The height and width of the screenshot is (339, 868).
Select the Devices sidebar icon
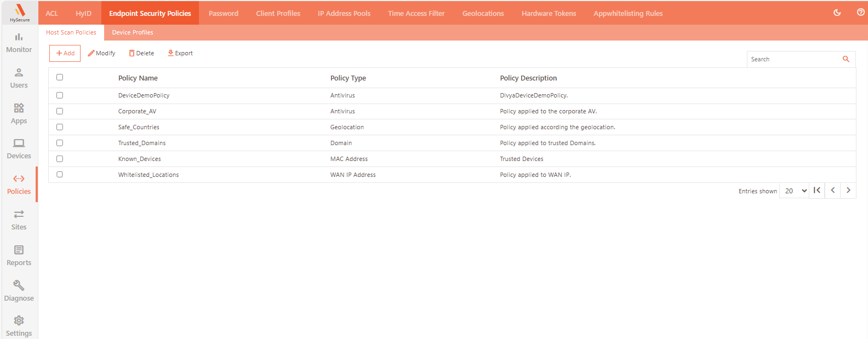19,149
